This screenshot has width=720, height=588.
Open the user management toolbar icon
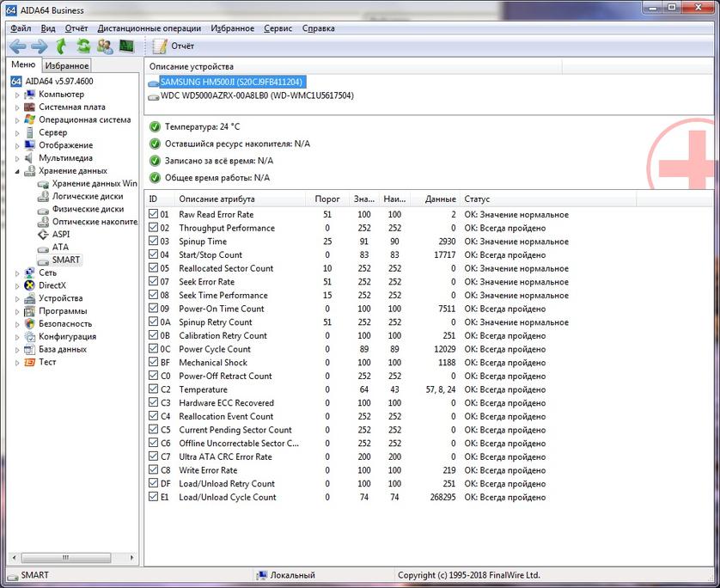105,46
